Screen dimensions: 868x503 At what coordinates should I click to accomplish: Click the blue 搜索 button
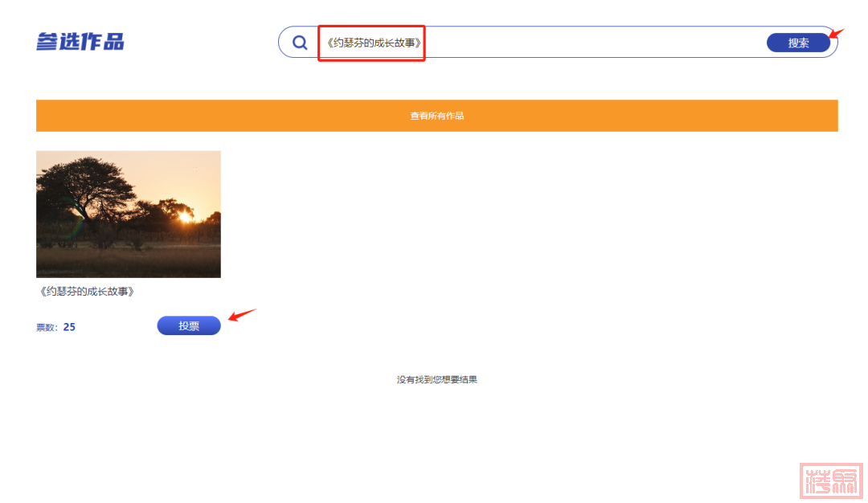point(798,43)
